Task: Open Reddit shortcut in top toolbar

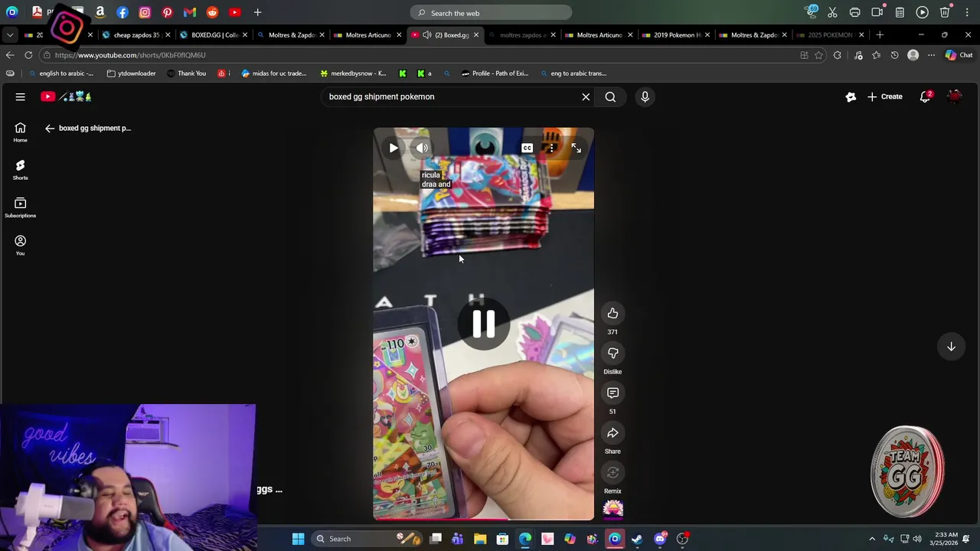Action: pyautogui.click(x=212, y=12)
